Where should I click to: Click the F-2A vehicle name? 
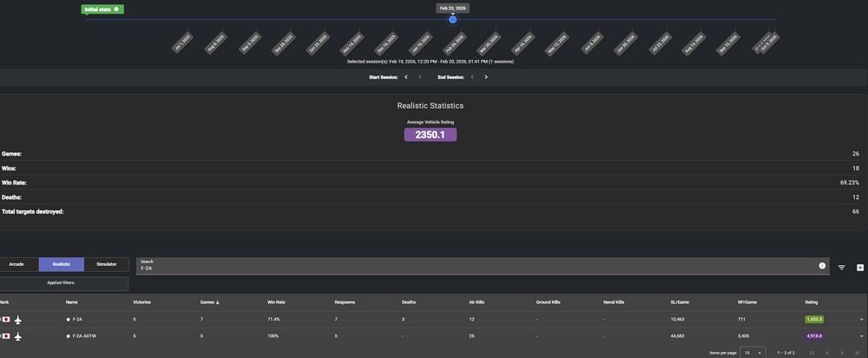click(77, 320)
